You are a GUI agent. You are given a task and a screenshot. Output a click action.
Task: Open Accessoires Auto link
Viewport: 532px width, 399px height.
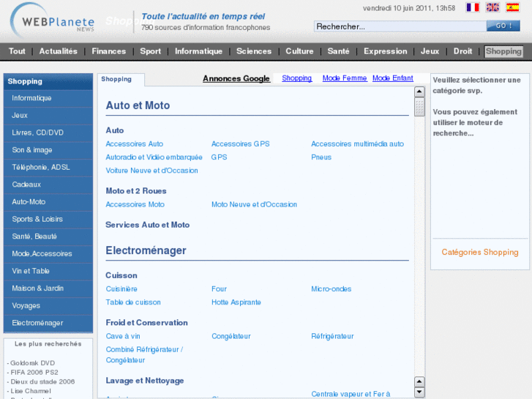135,144
